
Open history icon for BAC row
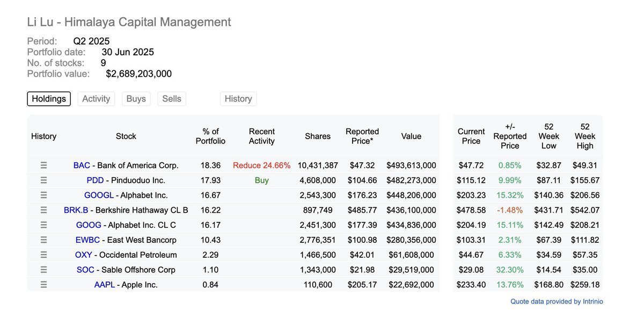44,165
